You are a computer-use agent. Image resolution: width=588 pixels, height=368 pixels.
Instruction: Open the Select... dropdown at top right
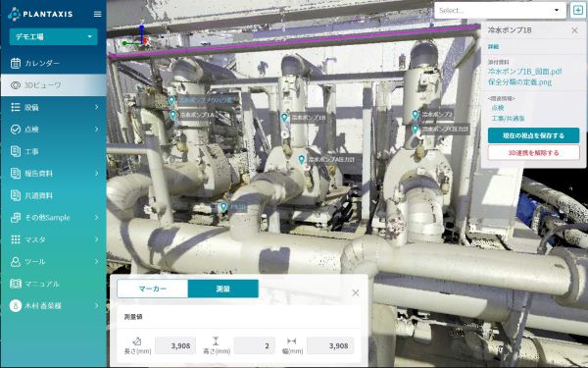(500, 11)
